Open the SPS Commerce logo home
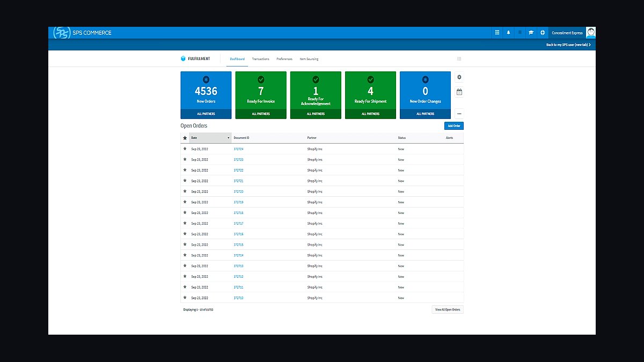This screenshot has width=644, height=362. [x=83, y=33]
